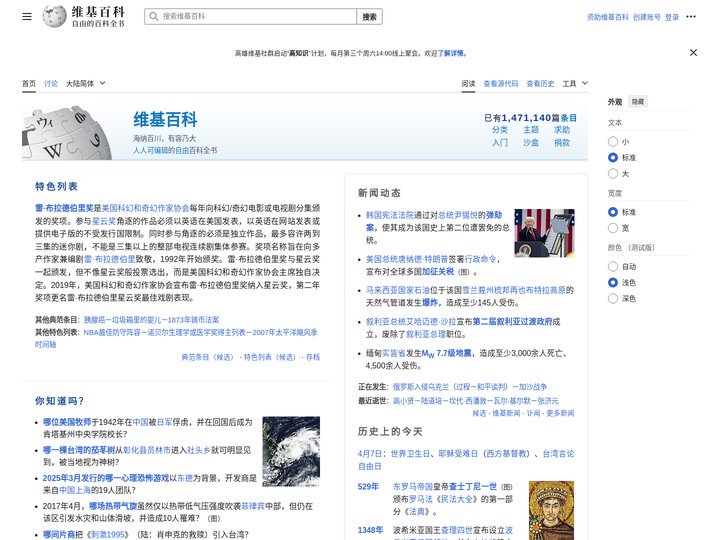Open the three-dot personal tools menu
This screenshot has height=540, width=720.
pyautogui.click(x=691, y=17)
